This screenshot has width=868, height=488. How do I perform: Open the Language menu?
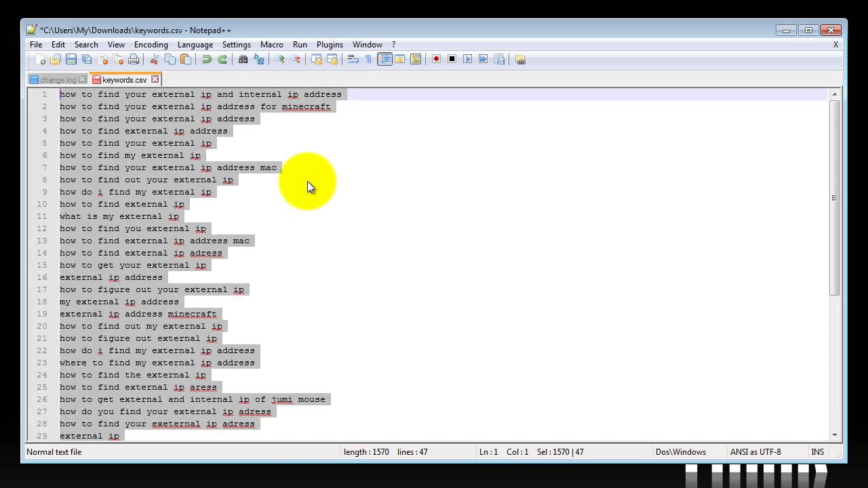[x=195, y=45]
